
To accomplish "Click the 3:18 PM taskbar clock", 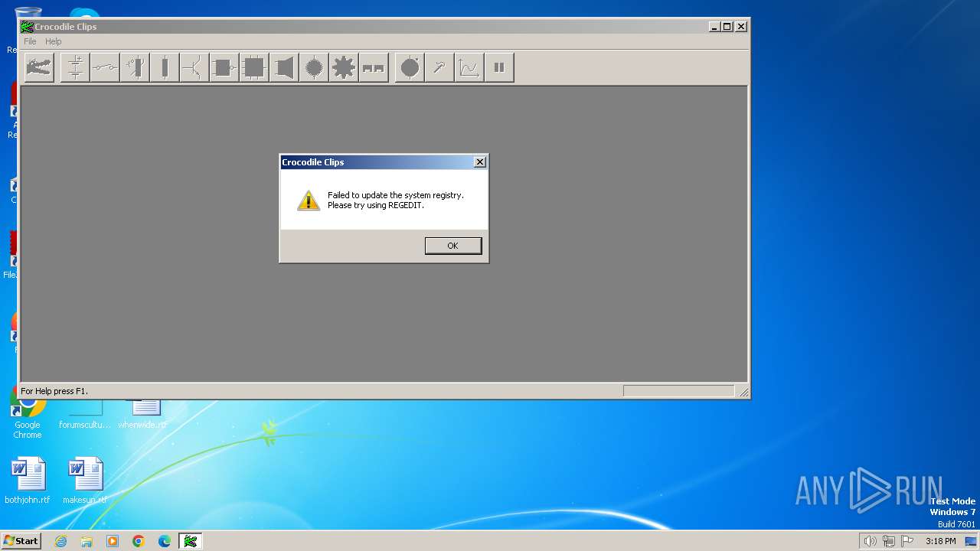I will (940, 541).
